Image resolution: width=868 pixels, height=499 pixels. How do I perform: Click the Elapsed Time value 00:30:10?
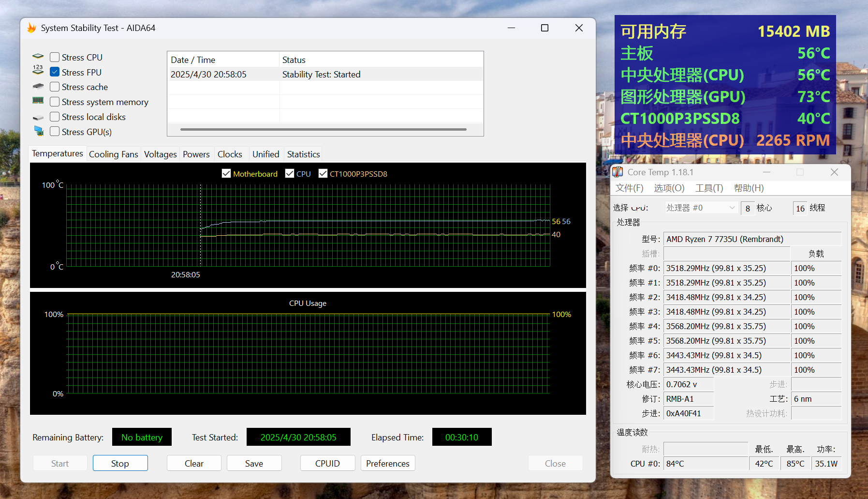click(462, 437)
